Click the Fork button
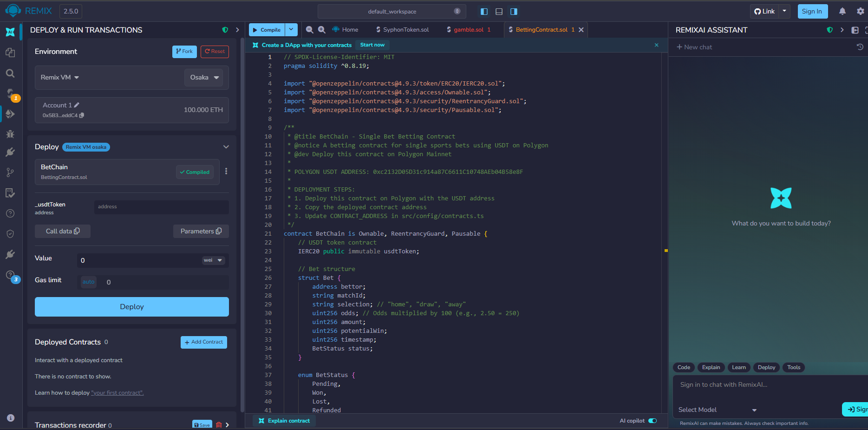Image resolution: width=868 pixels, height=430 pixels. point(184,52)
